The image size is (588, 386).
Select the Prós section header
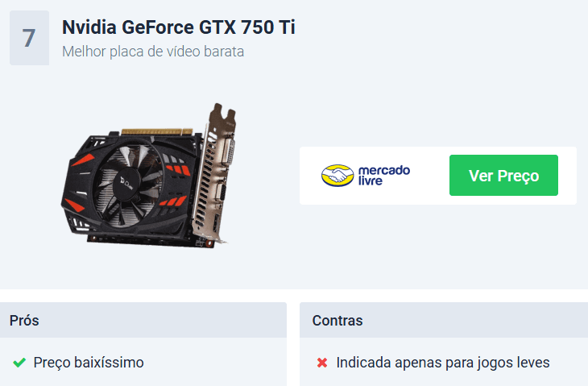(143, 320)
